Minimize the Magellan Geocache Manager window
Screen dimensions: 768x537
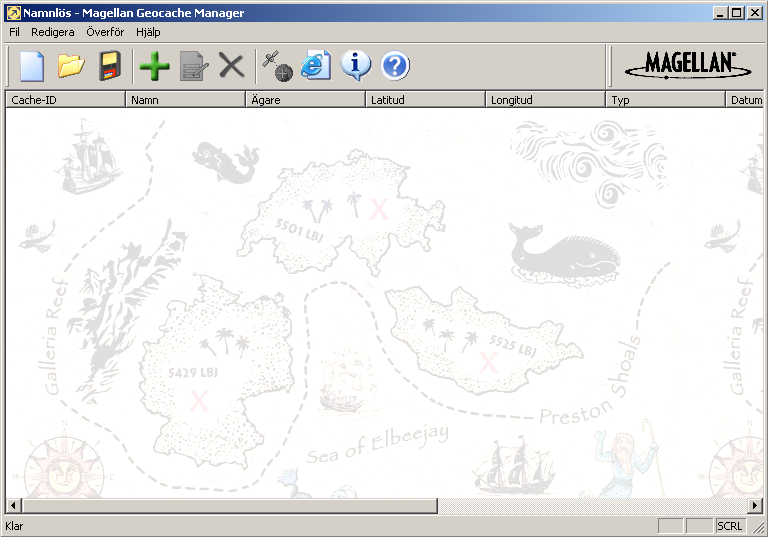(x=720, y=13)
